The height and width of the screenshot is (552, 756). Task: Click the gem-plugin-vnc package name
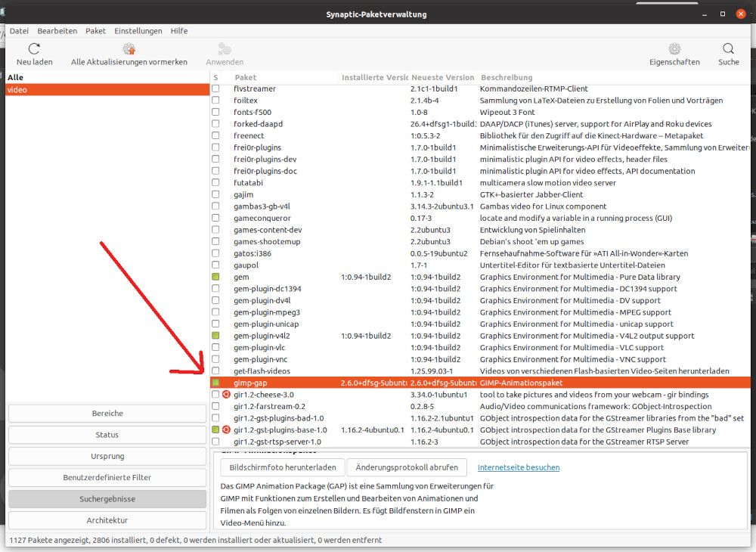260,359
